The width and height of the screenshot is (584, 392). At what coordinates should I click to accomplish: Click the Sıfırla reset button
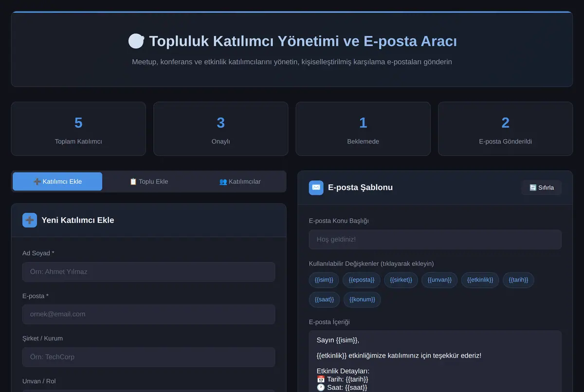click(x=541, y=188)
